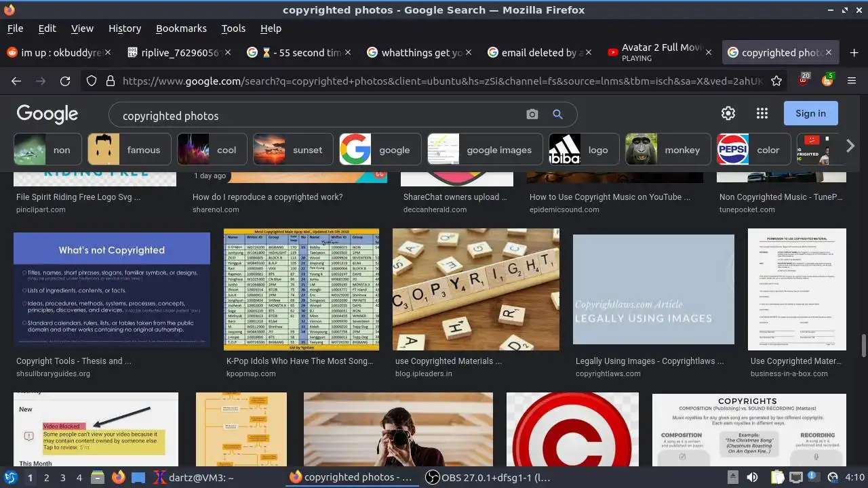Switch to Avatar 2 Full Movie tab
This screenshot has height=488, width=868.
click(658, 52)
